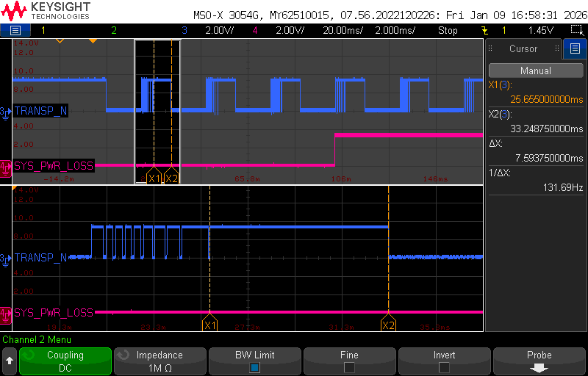Open the Probe submenu softkey
Viewport: 588px width, 376px height.
click(539, 361)
